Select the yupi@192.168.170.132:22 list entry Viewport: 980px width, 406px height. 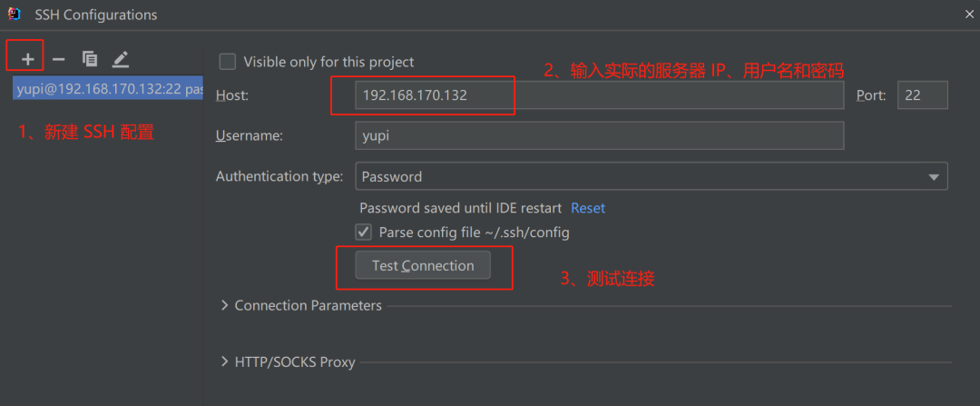click(x=109, y=89)
